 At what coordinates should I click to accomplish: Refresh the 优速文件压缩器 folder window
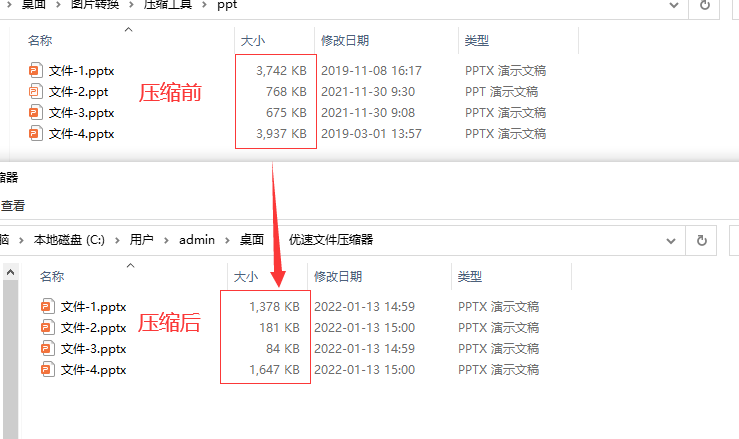tap(702, 240)
